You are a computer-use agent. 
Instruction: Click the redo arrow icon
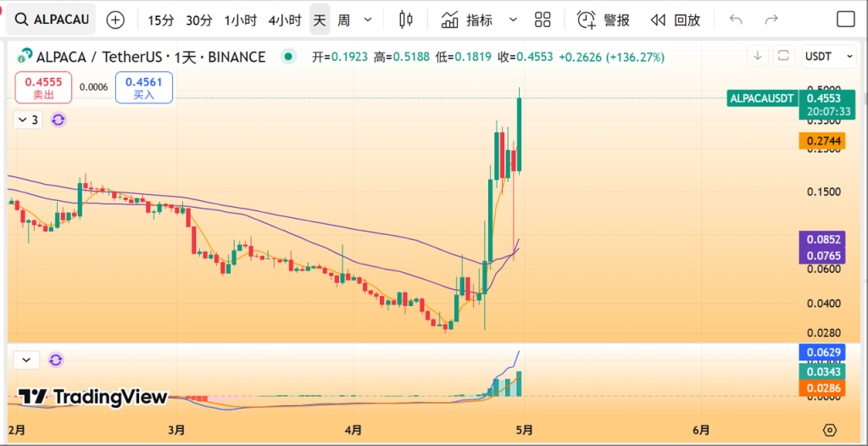[771, 20]
